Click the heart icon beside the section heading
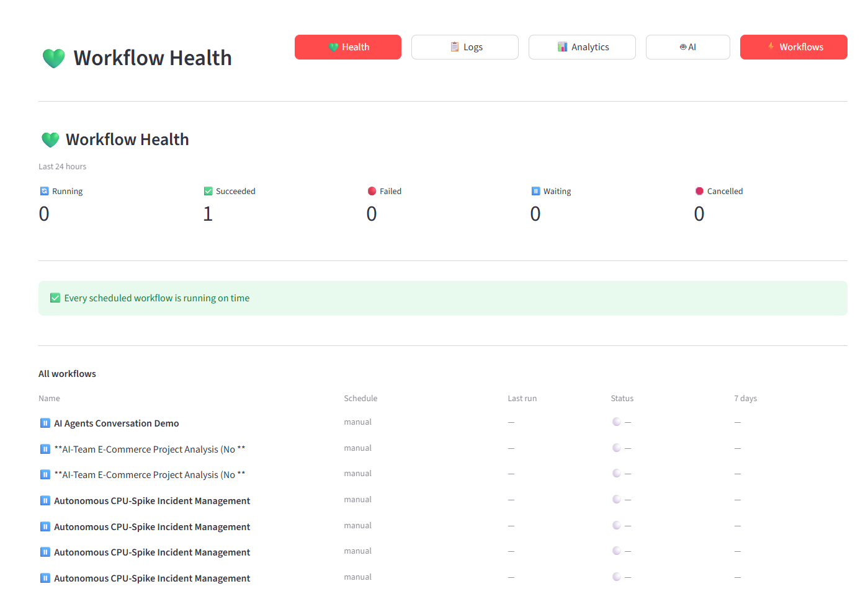Viewport: 868px width, 589px height. 50,140
